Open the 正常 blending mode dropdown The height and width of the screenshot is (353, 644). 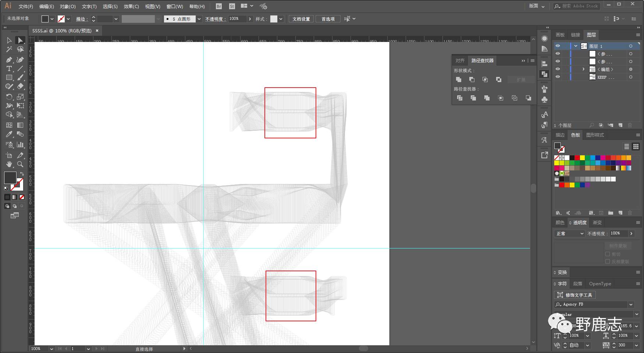(x=569, y=234)
